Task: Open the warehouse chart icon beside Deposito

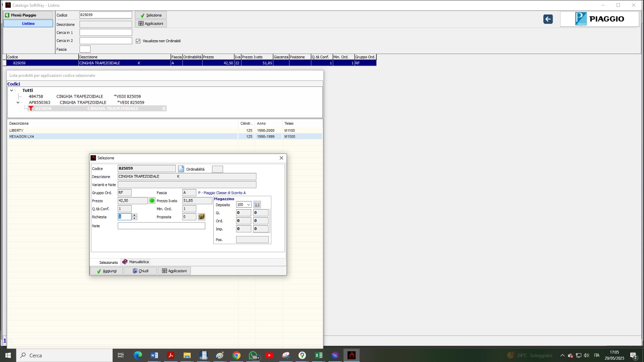Action: click(x=257, y=205)
